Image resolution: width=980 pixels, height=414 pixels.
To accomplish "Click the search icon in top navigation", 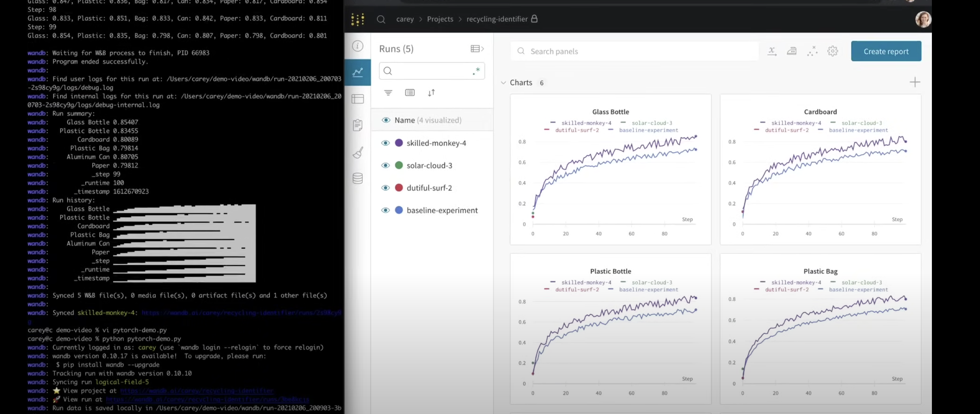I will [381, 19].
